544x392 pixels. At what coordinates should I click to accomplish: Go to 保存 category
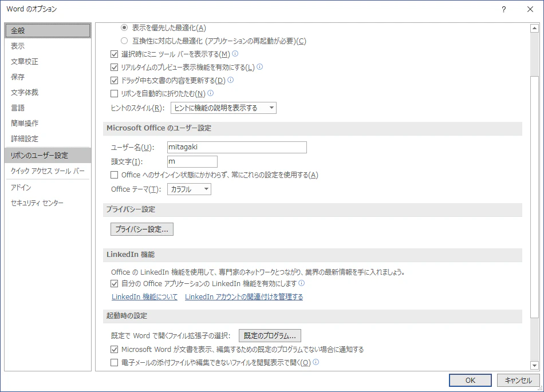tap(48, 77)
